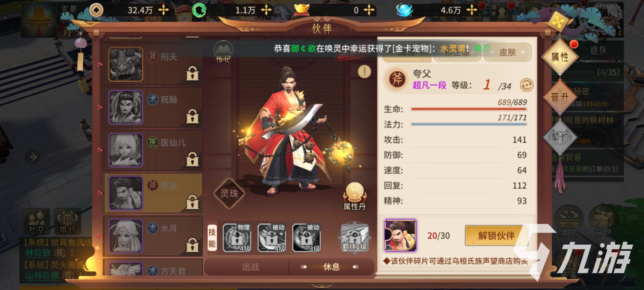
Task: Open the 灵珠 spirit bead diamond
Action: [229, 193]
